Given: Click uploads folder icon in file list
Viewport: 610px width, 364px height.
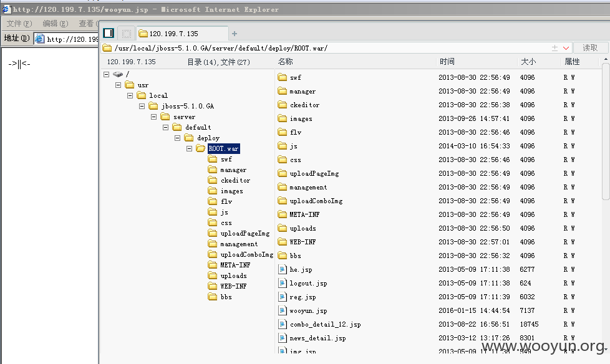Looking at the screenshot, I should [x=283, y=228].
